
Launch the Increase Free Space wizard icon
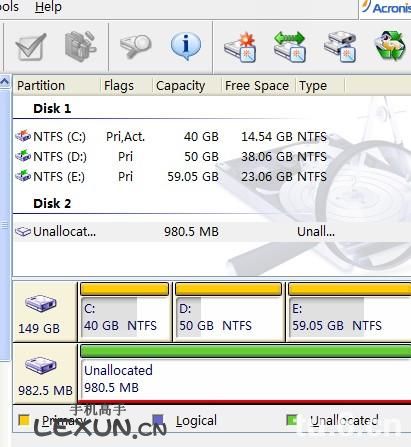[290, 47]
